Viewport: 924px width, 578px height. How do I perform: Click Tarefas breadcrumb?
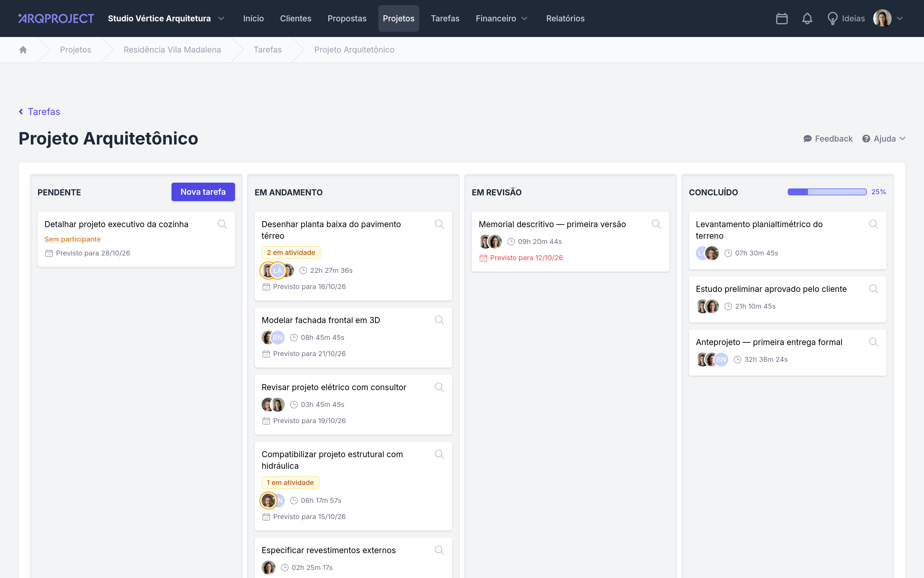click(268, 50)
